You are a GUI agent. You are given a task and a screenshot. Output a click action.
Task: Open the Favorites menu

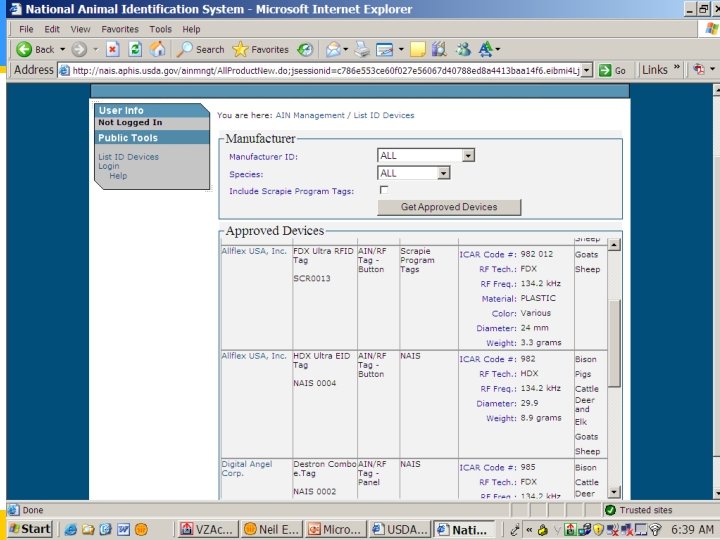click(120, 29)
